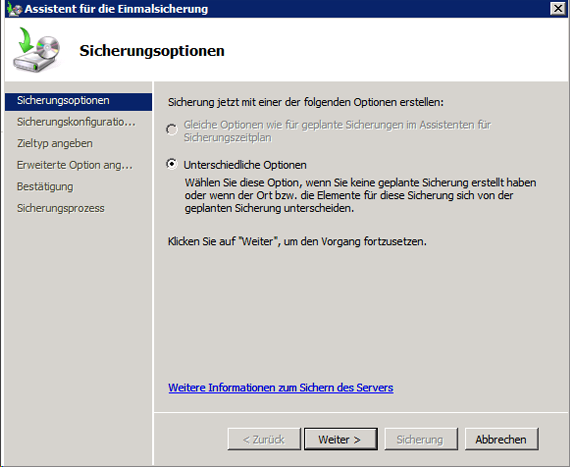Click the backup wizard title bar icon
The width and height of the screenshot is (570, 467).
pyautogui.click(x=15, y=9)
